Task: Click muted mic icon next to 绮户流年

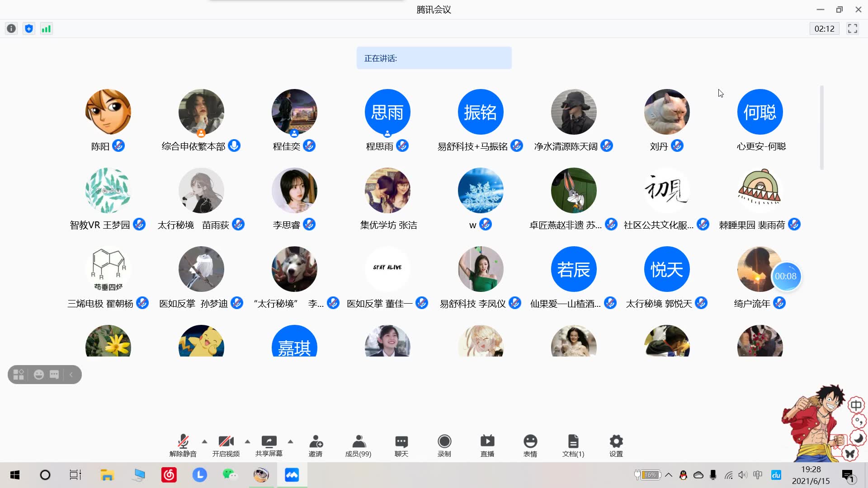Action: coord(779,303)
